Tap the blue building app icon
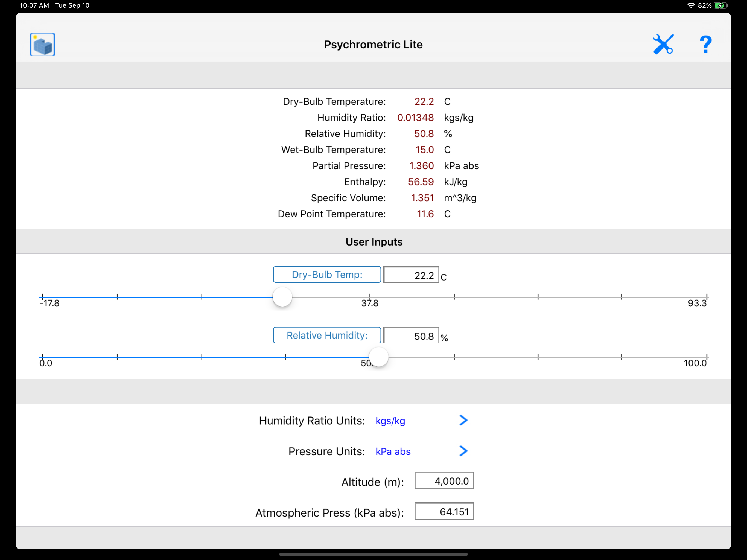 42,45
